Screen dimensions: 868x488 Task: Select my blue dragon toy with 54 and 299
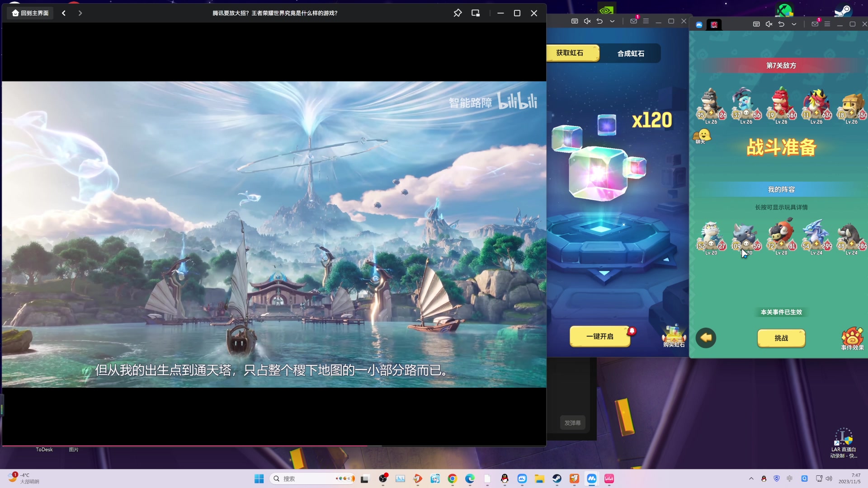[x=816, y=238]
